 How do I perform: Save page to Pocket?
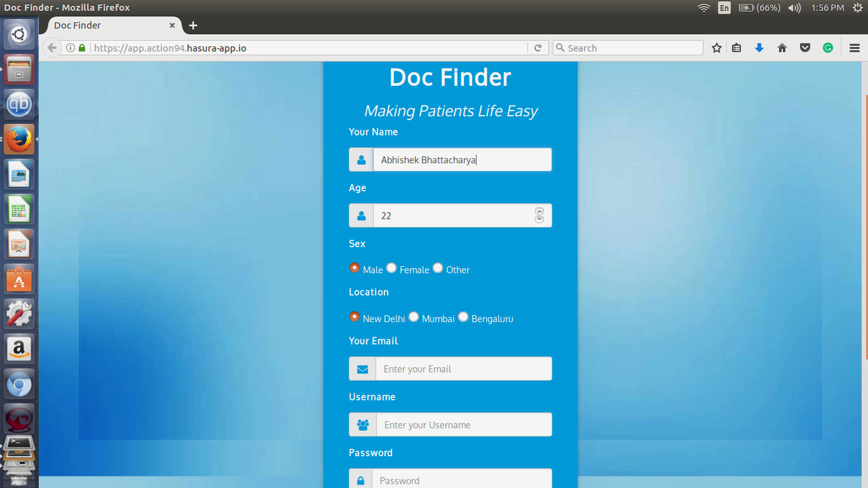coord(805,48)
